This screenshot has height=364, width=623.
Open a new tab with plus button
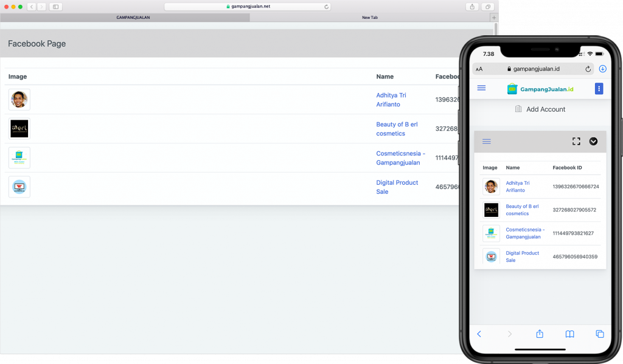pyautogui.click(x=493, y=18)
